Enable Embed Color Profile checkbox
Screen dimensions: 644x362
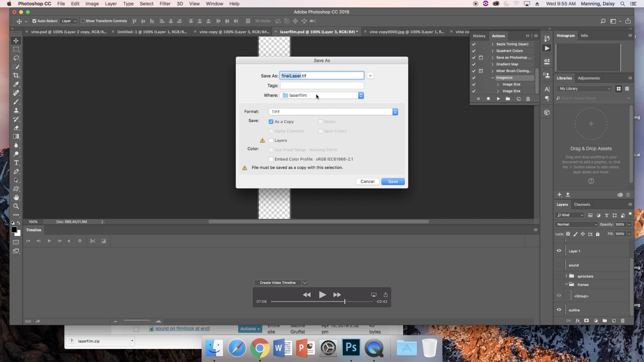271,159
